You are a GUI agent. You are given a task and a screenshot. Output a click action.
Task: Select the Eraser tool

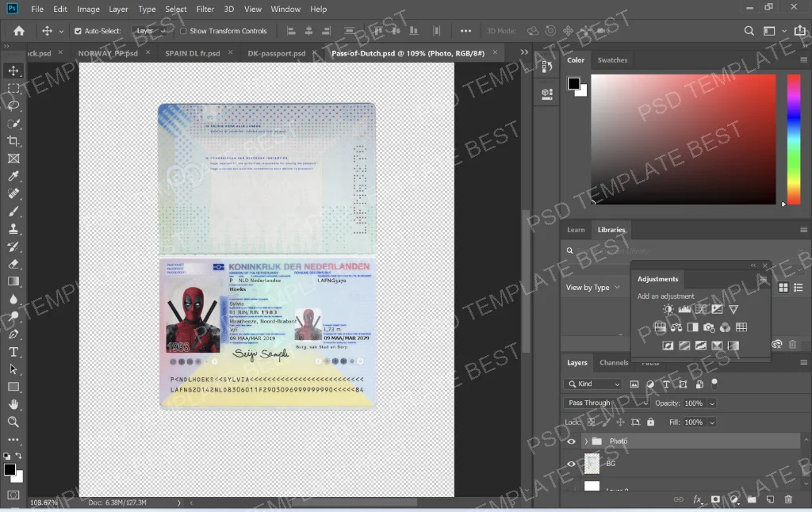coord(13,264)
